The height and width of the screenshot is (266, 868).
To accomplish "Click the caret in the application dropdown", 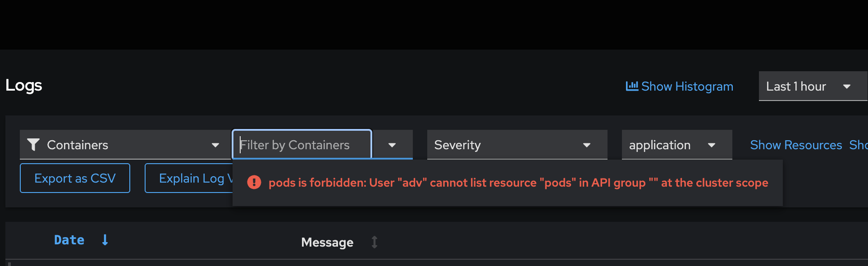I will [712, 145].
